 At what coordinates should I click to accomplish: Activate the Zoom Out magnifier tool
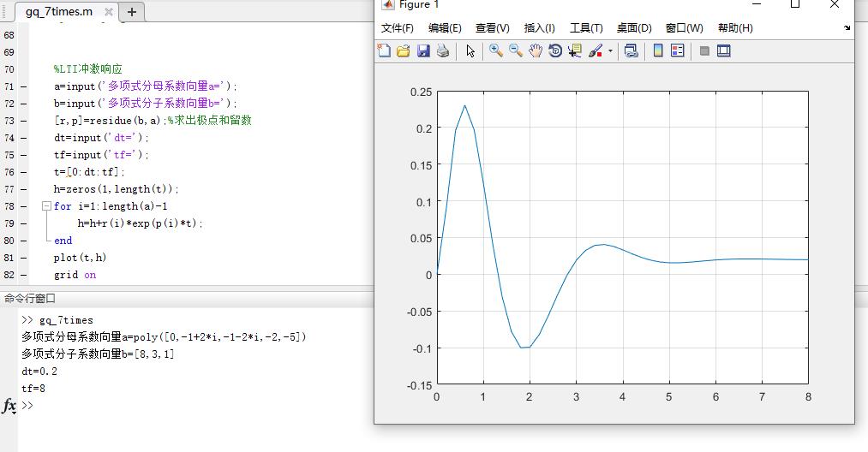point(515,51)
